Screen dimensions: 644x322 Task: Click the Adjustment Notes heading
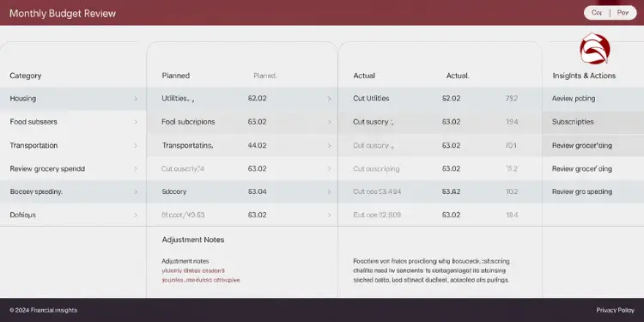[193, 240]
